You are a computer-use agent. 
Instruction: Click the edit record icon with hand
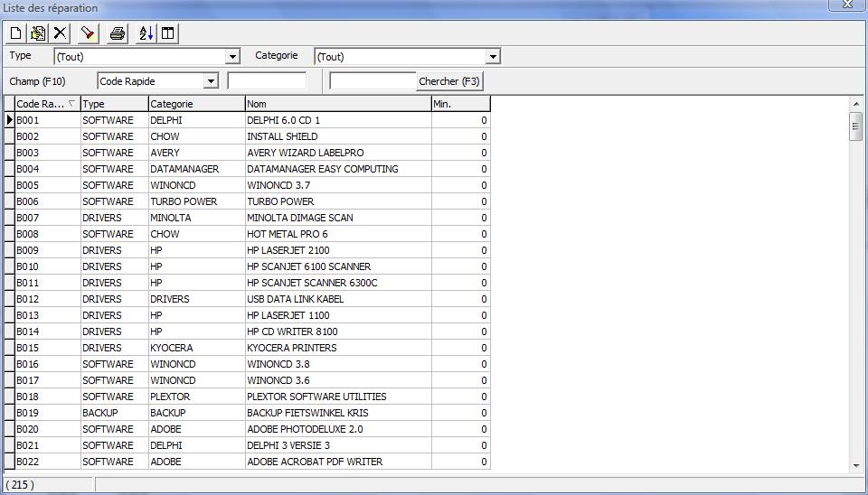(38, 33)
